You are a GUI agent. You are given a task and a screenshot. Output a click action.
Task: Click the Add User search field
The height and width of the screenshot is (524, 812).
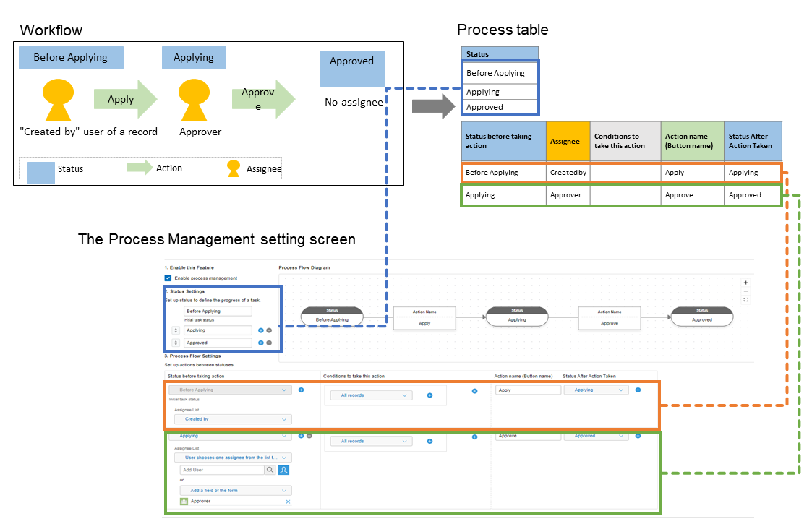click(x=222, y=470)
